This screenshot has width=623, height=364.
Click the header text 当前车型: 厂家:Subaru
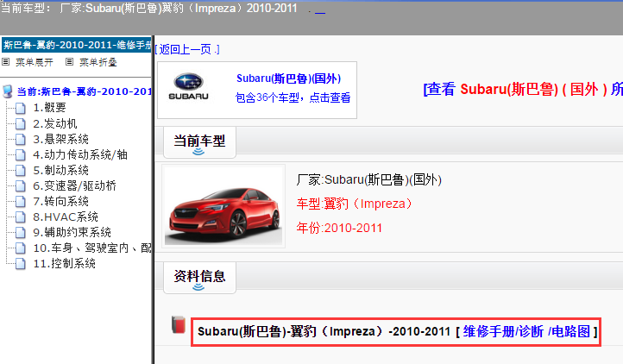[149, 8]
